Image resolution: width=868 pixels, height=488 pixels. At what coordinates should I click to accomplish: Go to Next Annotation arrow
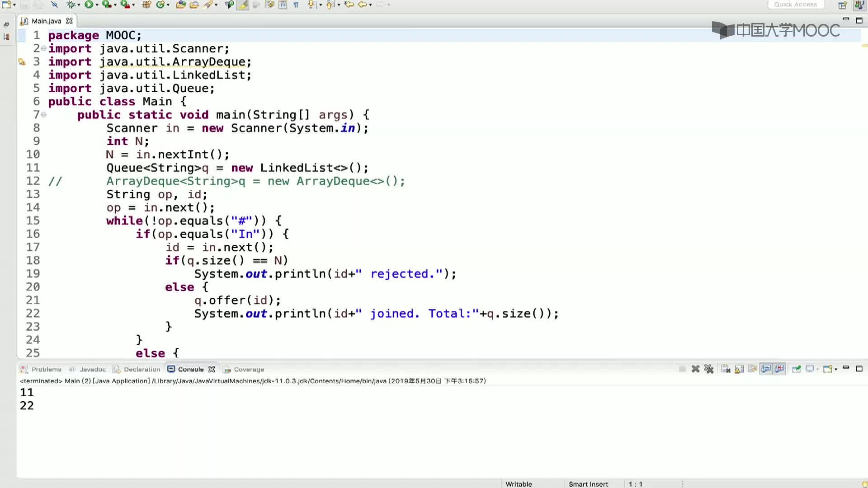click(x=311, y=5)
